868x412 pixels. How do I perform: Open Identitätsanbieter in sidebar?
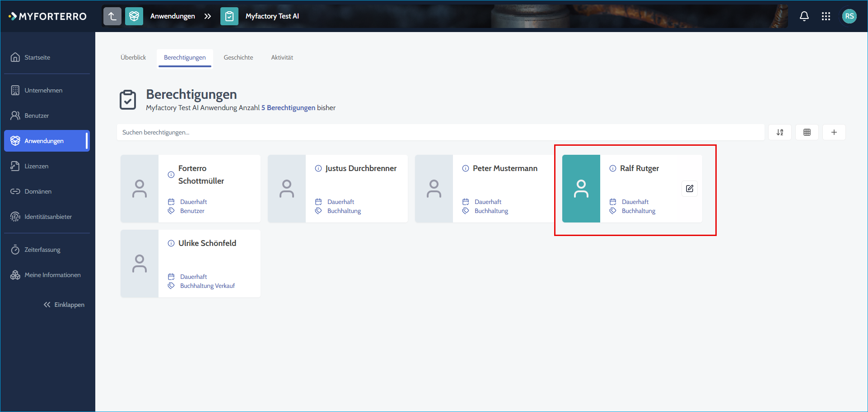click(x=47, y=217)
